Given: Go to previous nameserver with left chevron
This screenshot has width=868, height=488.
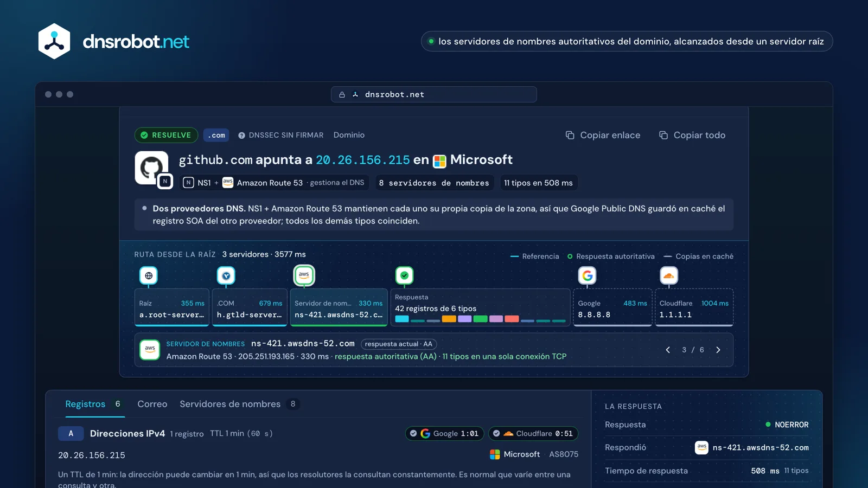Looking at the screenshot, I should [x=668, y=350].
